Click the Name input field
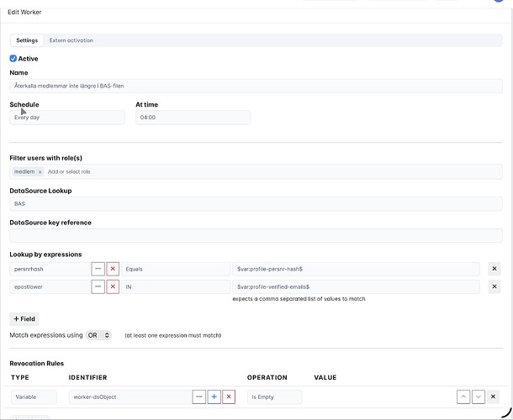The width and height of the screenshot is (513, 420). coord(252,86)
